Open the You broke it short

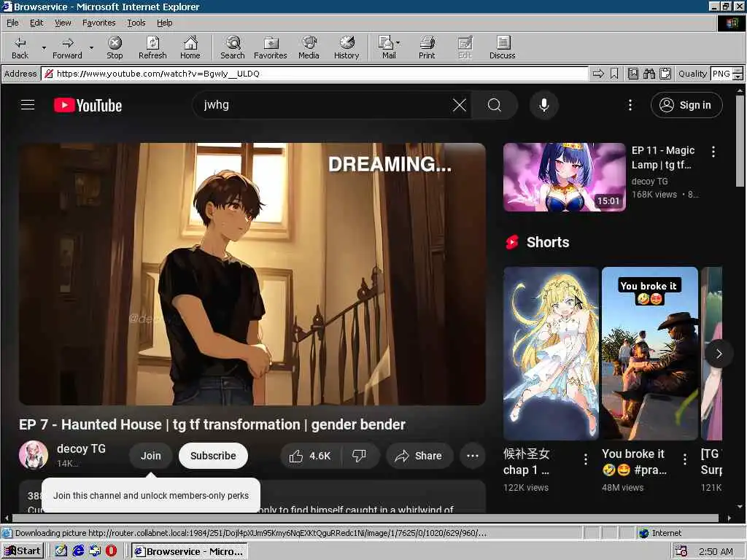point(650,354)
